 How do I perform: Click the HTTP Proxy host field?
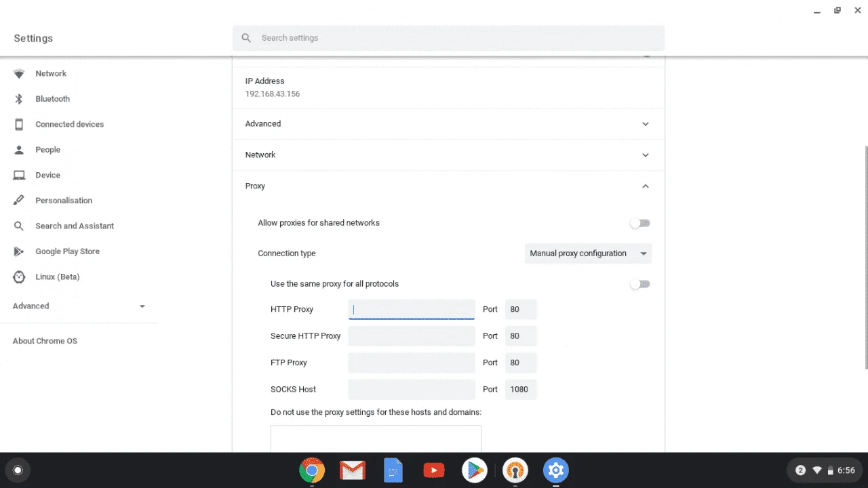[x=412, y=310]
